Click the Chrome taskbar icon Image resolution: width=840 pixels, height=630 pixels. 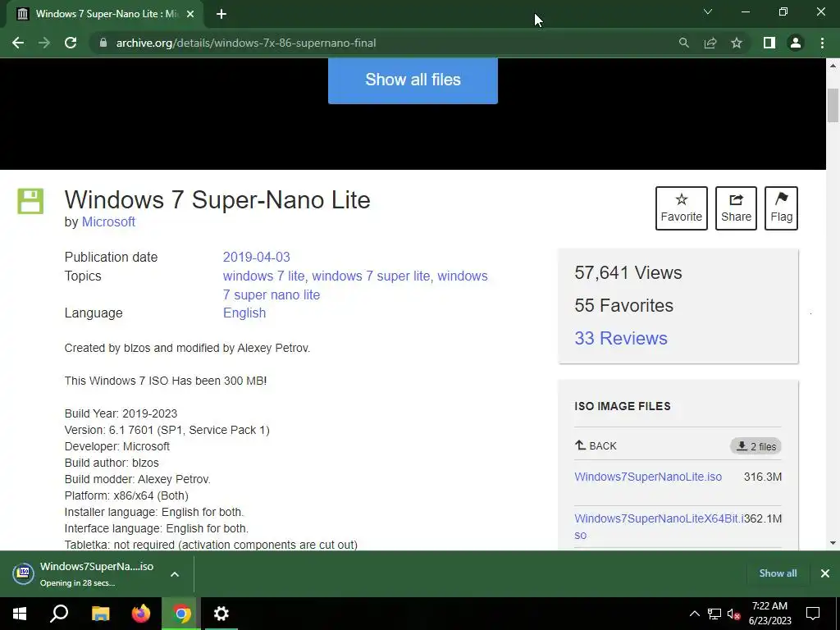point(181,614)
